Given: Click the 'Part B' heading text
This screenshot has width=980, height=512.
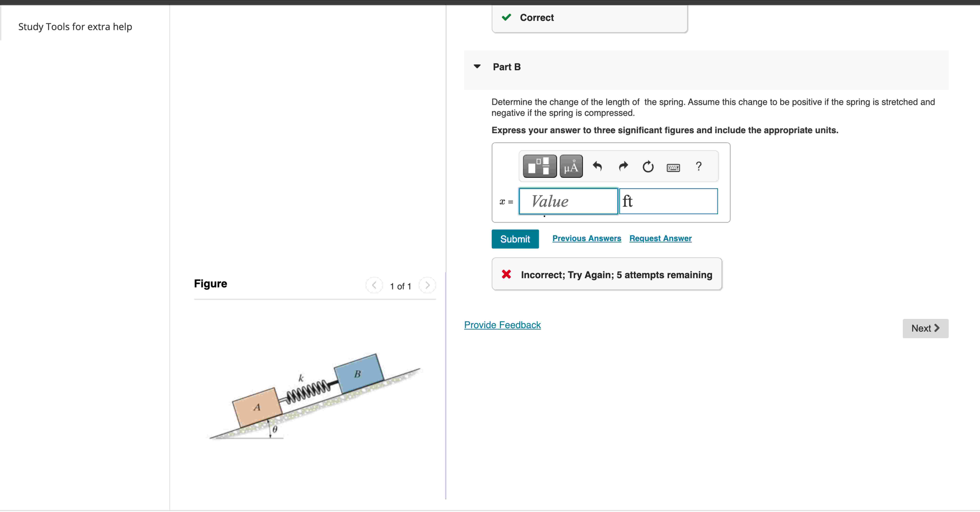Looking at the screenshot, I should (507, 67).
